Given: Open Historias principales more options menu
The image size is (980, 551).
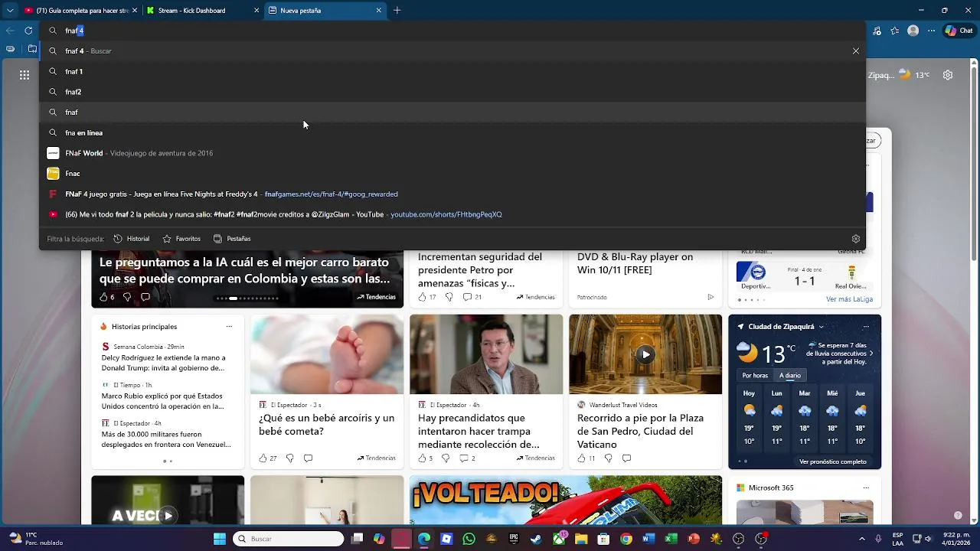Looking at the screenshot, I should click(x=229, y=327).
